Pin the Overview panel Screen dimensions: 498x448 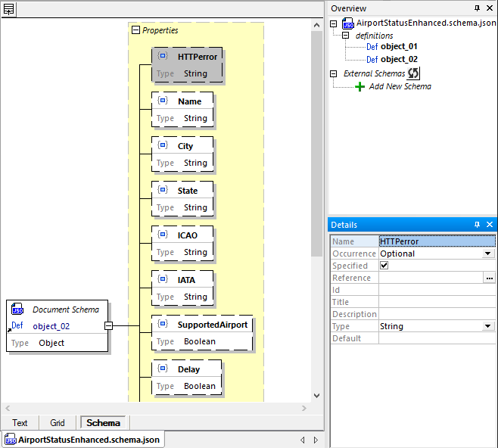click(477, 8)
